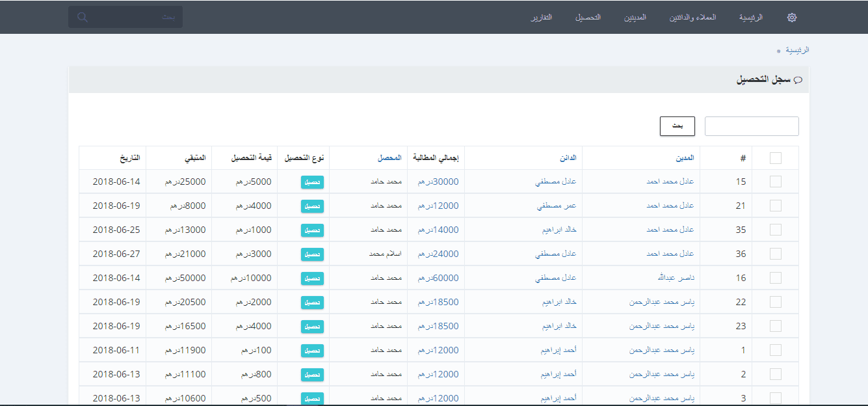
Task: Tick the checkbox for row 35
Action: tap(775, 230)
